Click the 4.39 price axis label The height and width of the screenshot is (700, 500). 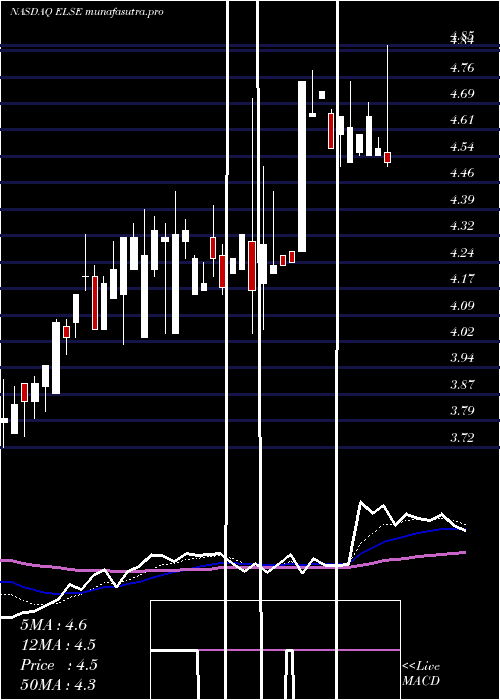pyautogui.click(x=462, y=200)
